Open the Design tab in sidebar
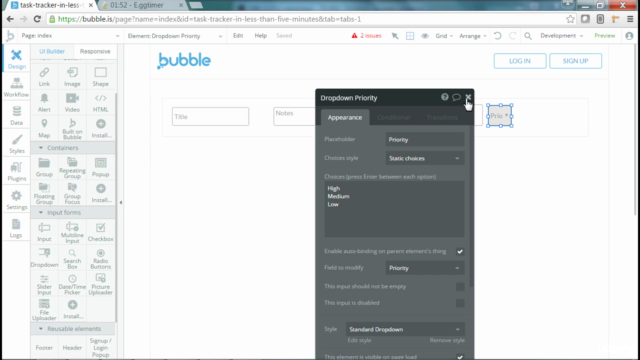 (x=16, y=59)
